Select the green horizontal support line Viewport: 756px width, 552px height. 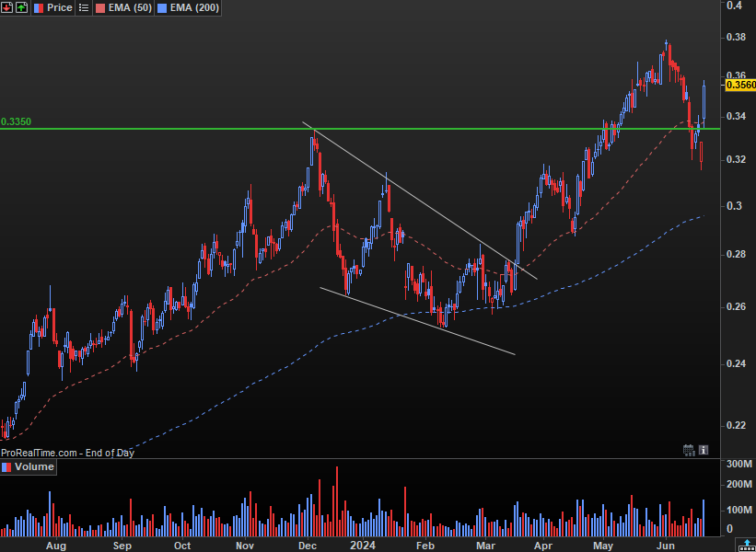point(360,129)
